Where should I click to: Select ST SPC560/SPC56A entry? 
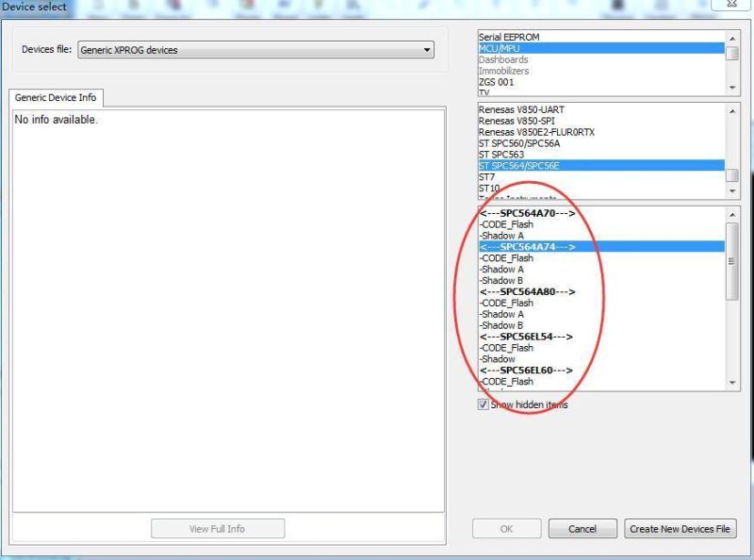tap(601, 143)
